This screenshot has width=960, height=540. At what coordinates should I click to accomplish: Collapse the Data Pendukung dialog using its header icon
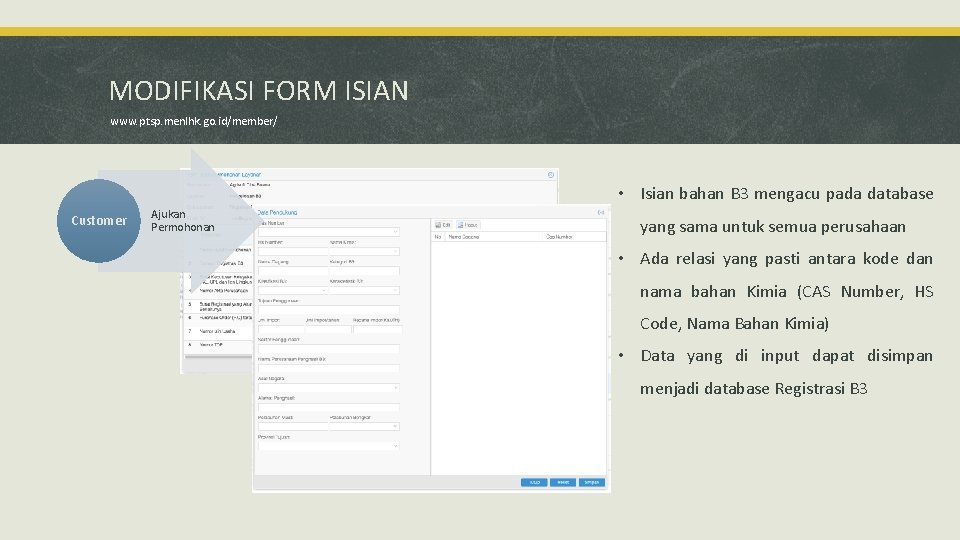click(x=601, y=212)
